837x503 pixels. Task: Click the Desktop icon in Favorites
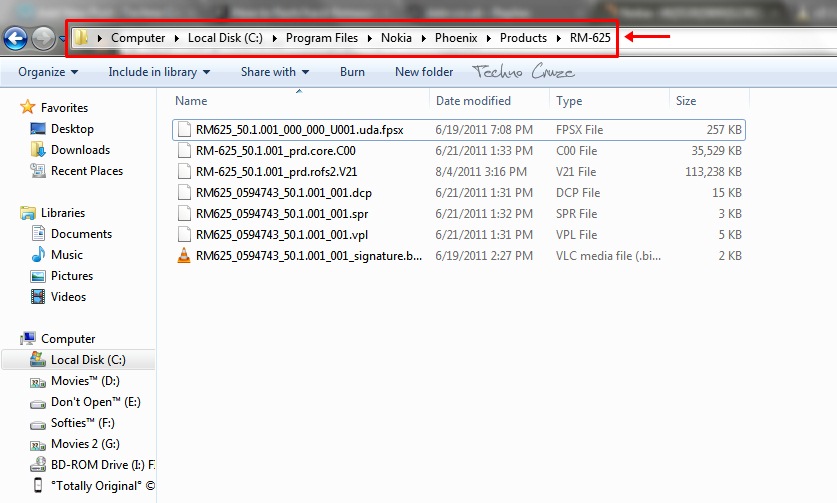tap(38, 129)
